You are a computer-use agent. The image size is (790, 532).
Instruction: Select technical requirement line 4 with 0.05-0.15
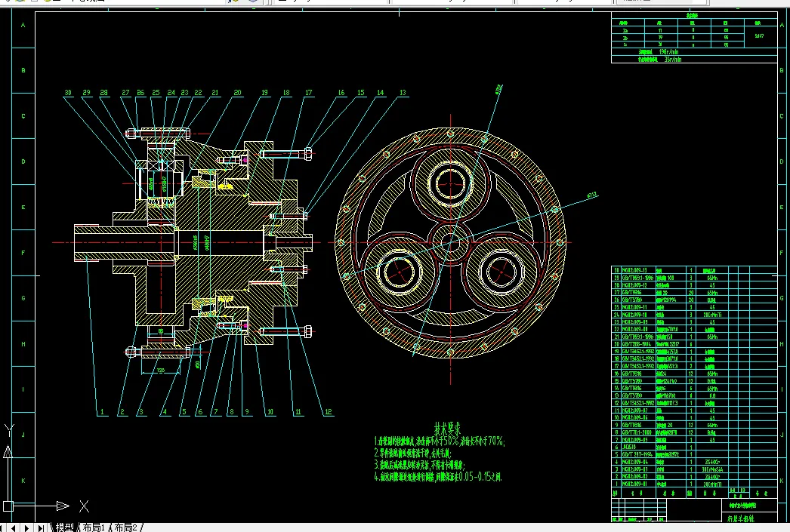[x=438, y=477]
